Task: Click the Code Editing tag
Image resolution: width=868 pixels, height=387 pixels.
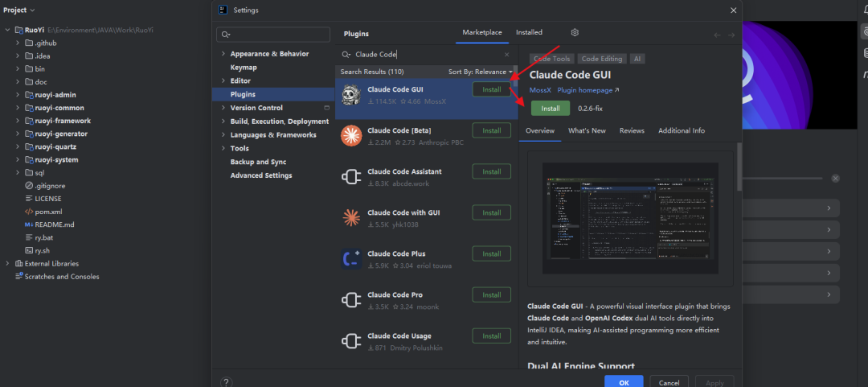Action: [602, 59]
